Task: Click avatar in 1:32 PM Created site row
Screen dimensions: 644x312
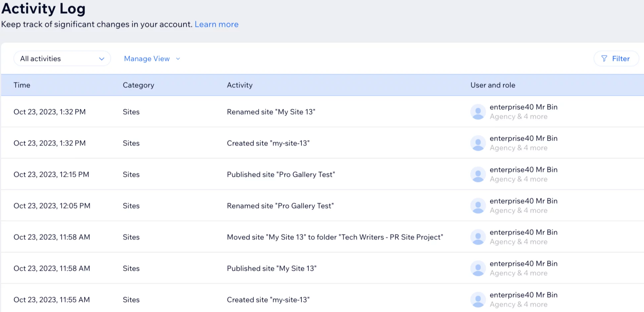Action: click(x=478, y=143)
